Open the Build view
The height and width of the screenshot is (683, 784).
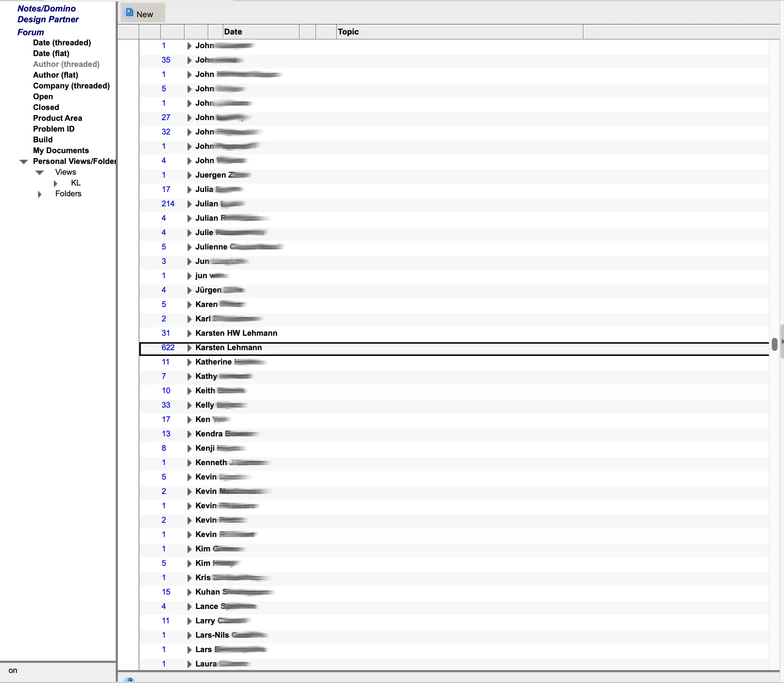click(x=43, y=140)
